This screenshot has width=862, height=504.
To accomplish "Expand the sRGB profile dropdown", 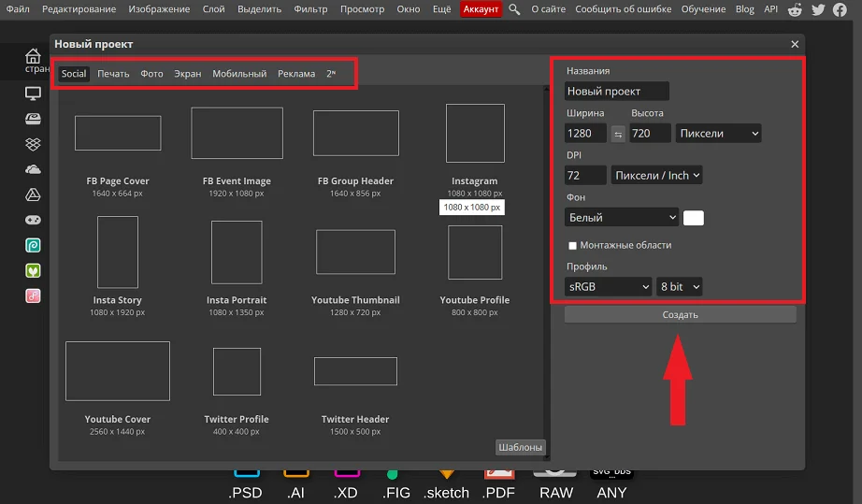I will pyautogui.click(x=608, y=287).
